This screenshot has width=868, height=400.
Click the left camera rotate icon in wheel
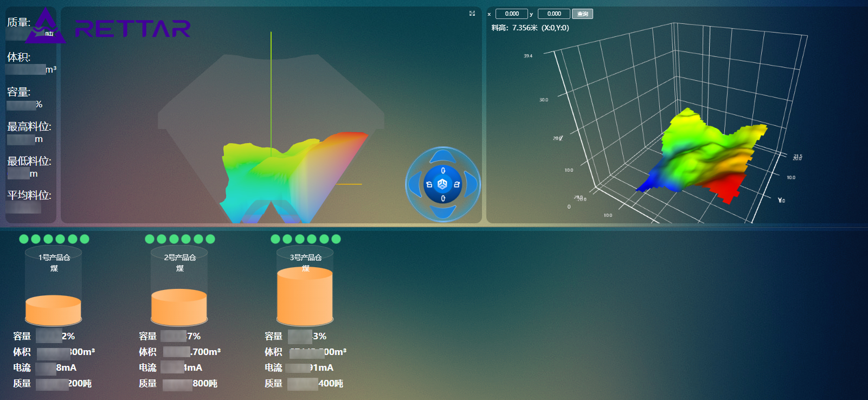pos(429,185)
